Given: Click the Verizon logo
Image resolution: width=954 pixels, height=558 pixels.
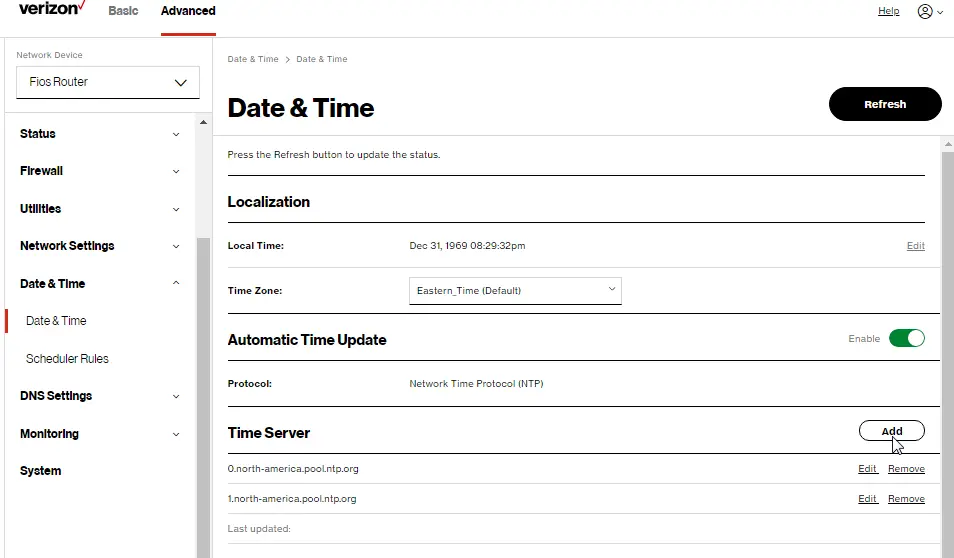Looking at the screenshot, I should pos(52,8).
